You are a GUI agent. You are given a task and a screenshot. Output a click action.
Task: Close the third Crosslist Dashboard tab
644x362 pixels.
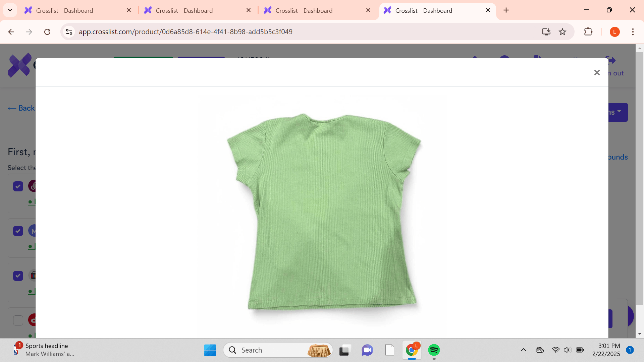368,10
